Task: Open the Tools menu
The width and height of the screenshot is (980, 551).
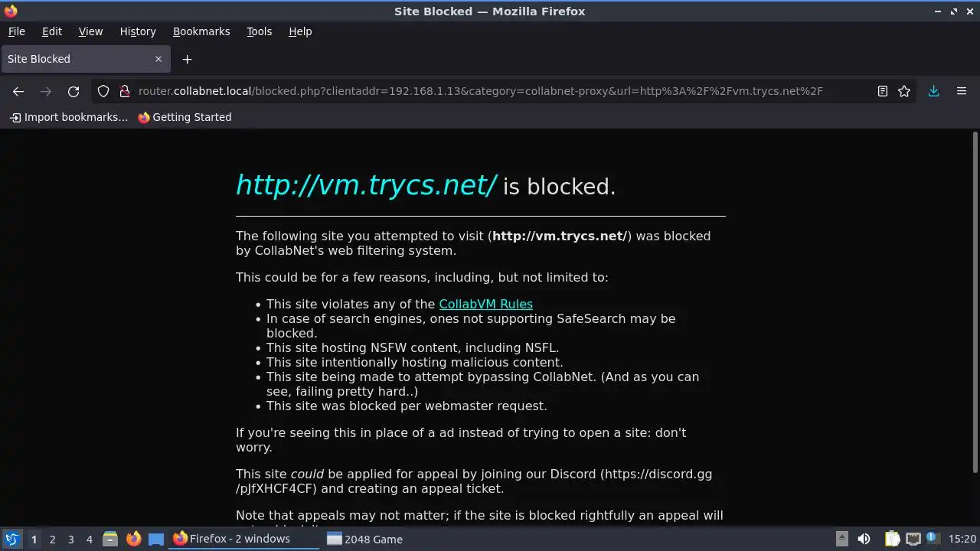Action: tap(259, 31)
